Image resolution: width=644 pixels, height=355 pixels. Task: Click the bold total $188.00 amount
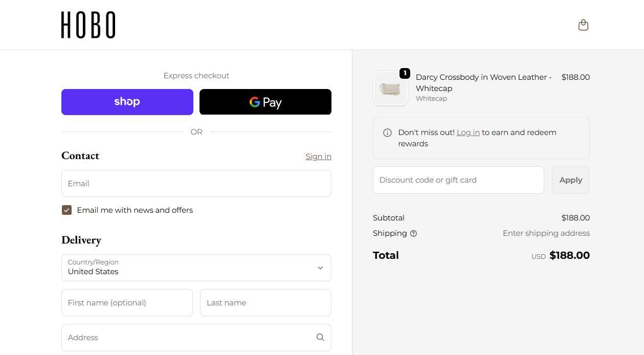coord(569,255)
